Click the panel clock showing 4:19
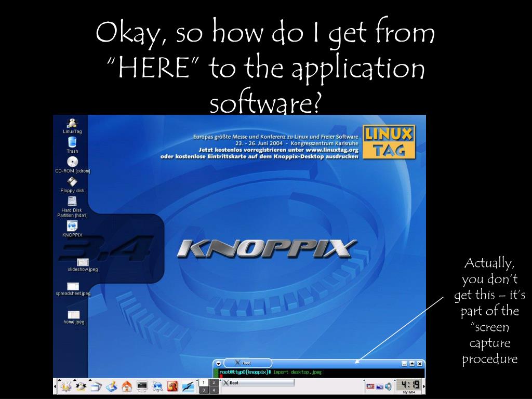The image size is (532, 399). [x=409, y=387]
